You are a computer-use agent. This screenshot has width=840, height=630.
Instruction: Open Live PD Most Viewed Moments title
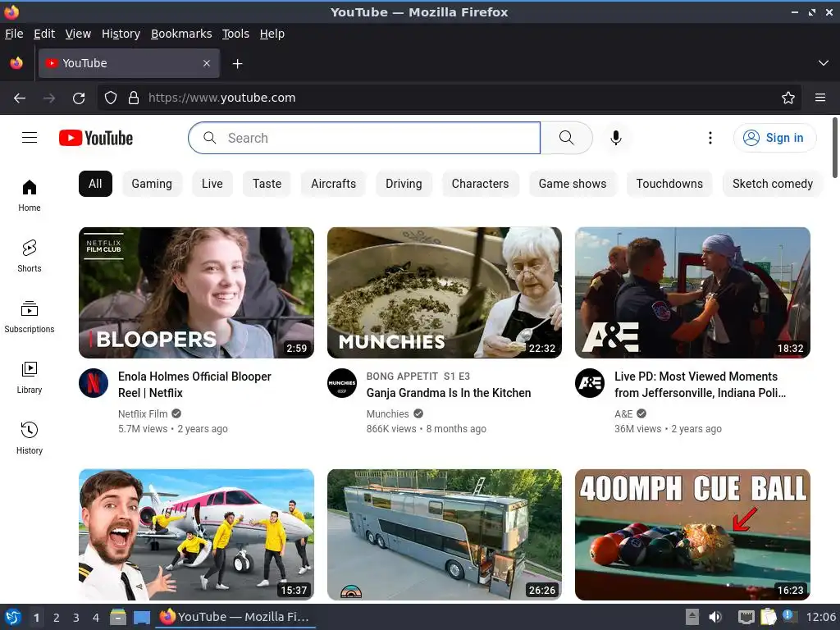coord(701,385)
